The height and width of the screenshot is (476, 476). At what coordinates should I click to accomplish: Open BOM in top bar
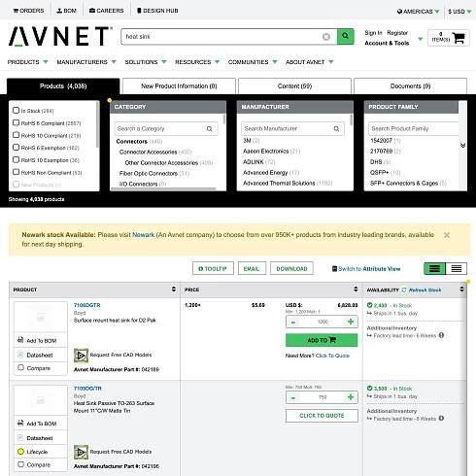pyautogui.click(x=66, y=11)
